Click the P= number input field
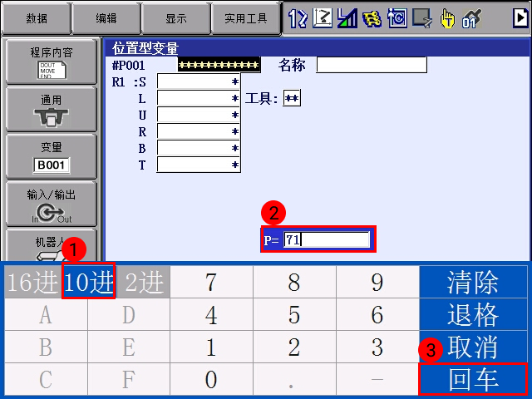The width and height of the screenshot is (532, 399). point(327,239)
